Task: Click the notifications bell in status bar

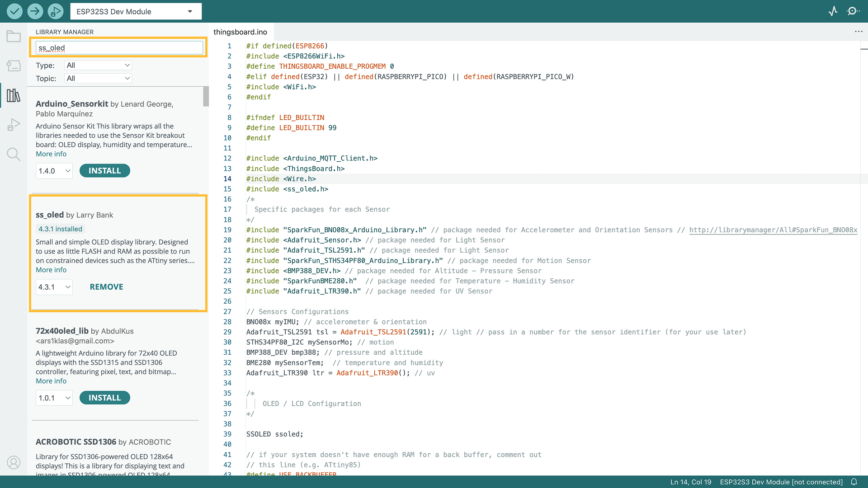Action: point(854,482)
